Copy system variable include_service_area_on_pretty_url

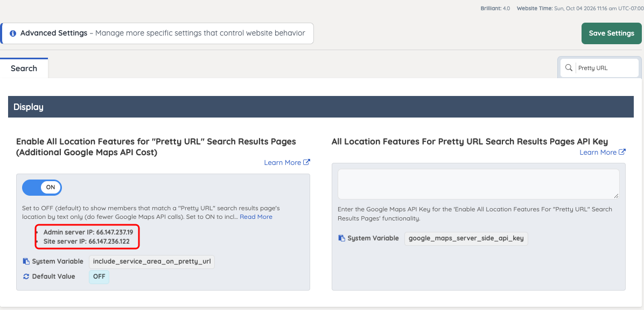(x=151, y=261)
